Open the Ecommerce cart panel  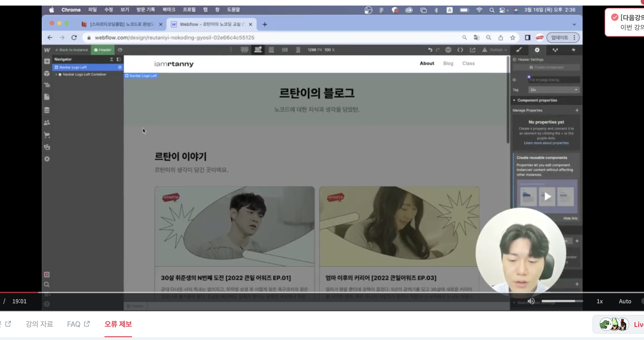pos(47,135)
